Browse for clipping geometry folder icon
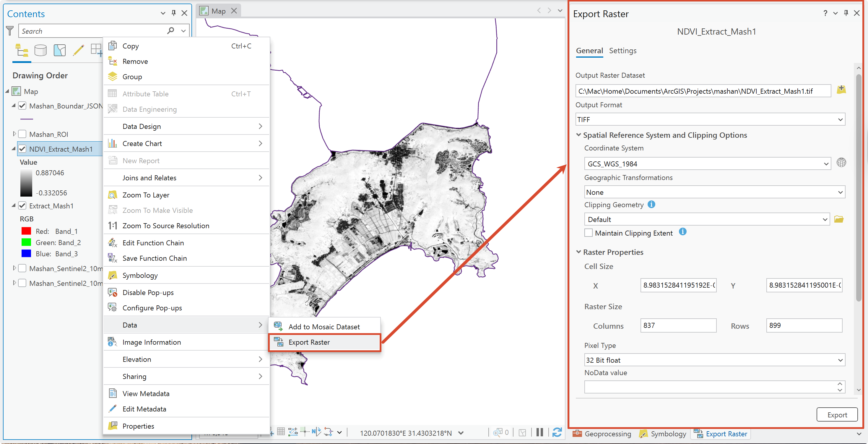Image resolution: width=868 pixels, height=444 pixels. coord(839,219)
